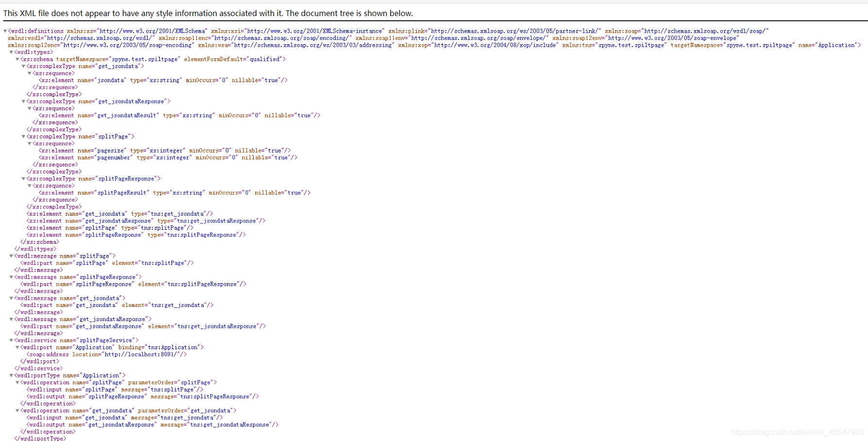Collapse the splitPageResponse complexType

point(23,178)
